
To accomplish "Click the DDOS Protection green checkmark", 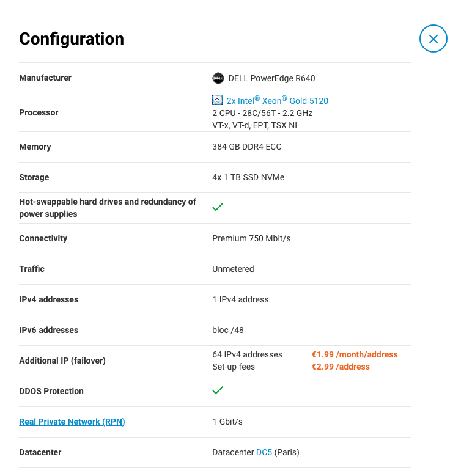I will tap(218, 390).
